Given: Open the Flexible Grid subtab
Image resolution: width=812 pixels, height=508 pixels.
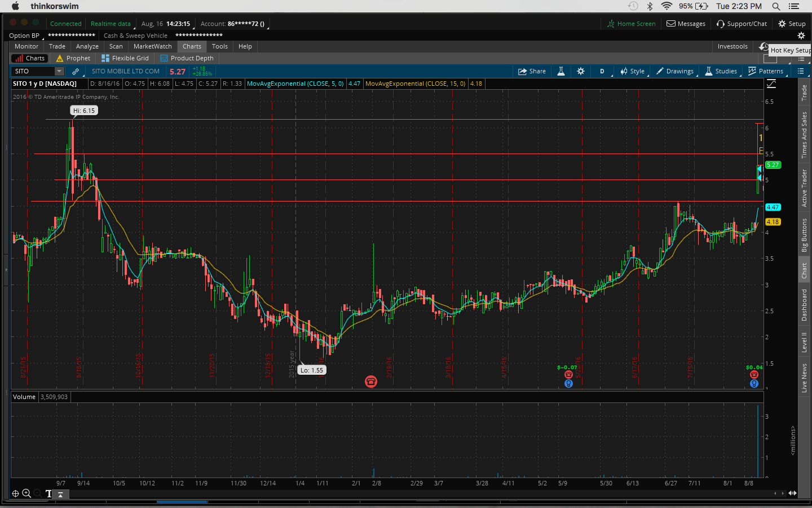Looking at the screenshot, I should coord(125,58).
